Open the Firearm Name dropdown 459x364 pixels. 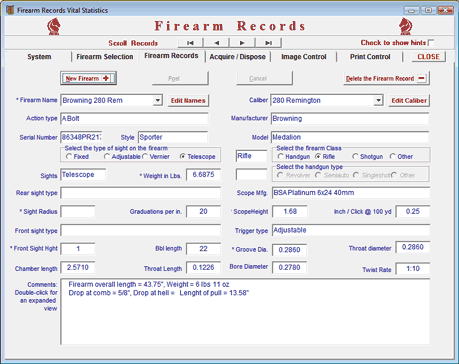(x=158, y=100)
